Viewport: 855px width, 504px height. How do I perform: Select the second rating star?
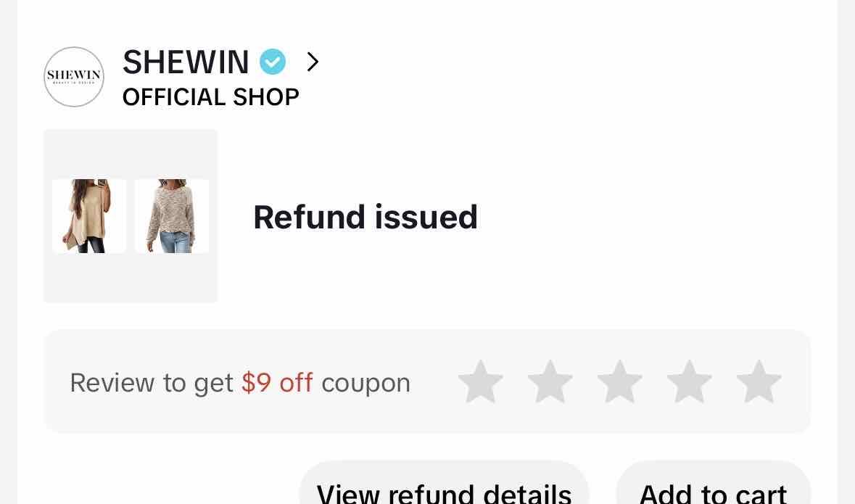click(550, 381)
